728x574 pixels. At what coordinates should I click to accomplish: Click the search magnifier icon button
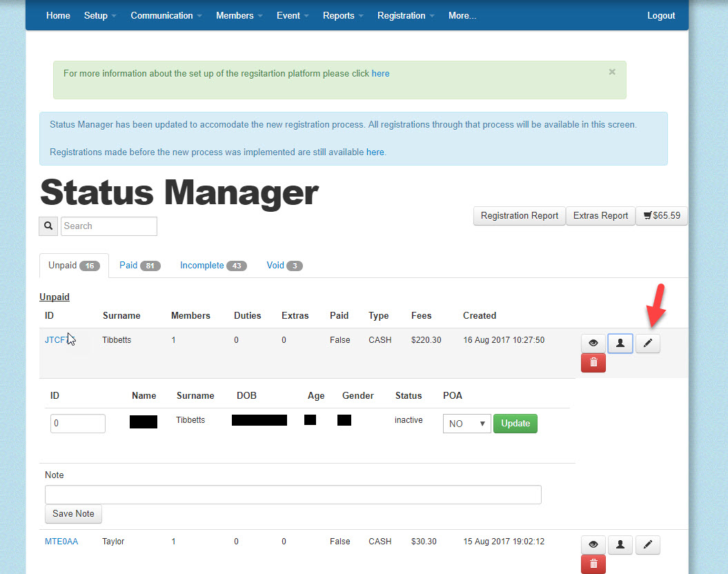coord(48,226)
